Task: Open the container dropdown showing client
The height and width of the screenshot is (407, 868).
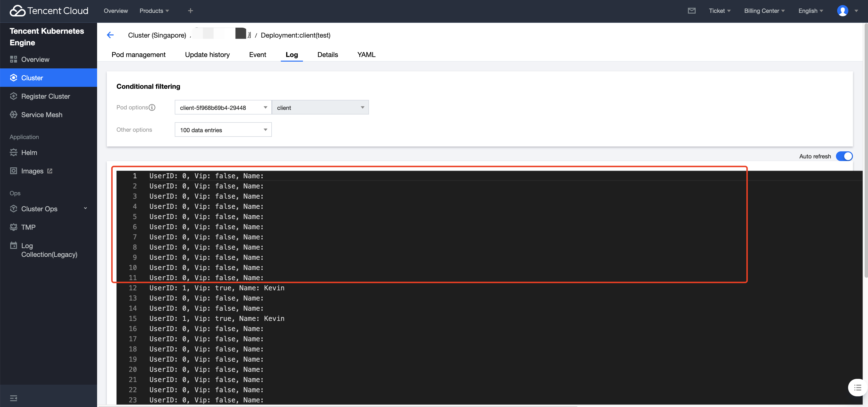Action: pos(320,107)
